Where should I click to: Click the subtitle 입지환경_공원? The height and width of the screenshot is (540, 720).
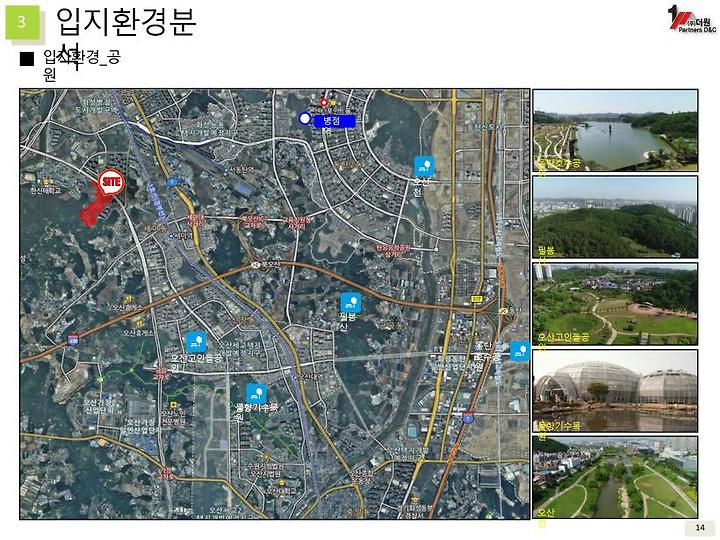(x=82, y=65)
